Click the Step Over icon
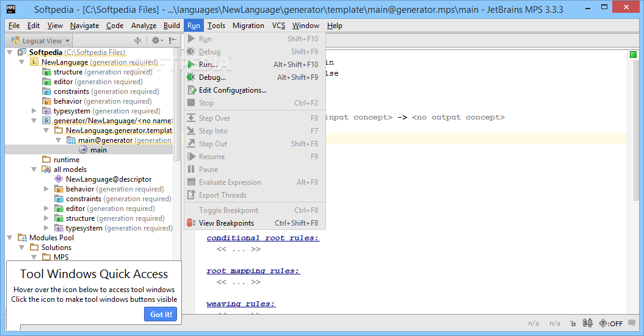This screenshot has width=644, height=336. point(191,118)
